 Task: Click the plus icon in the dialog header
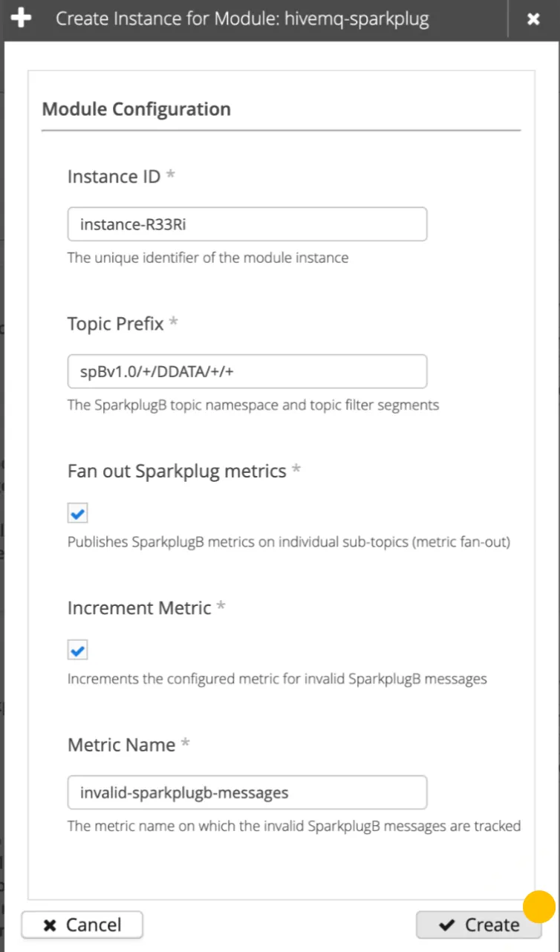click(x=22, y=19)
